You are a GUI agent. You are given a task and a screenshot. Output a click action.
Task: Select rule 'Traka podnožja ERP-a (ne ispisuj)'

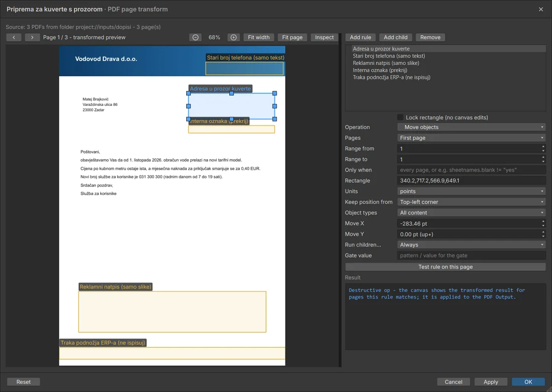coord(446,77)
